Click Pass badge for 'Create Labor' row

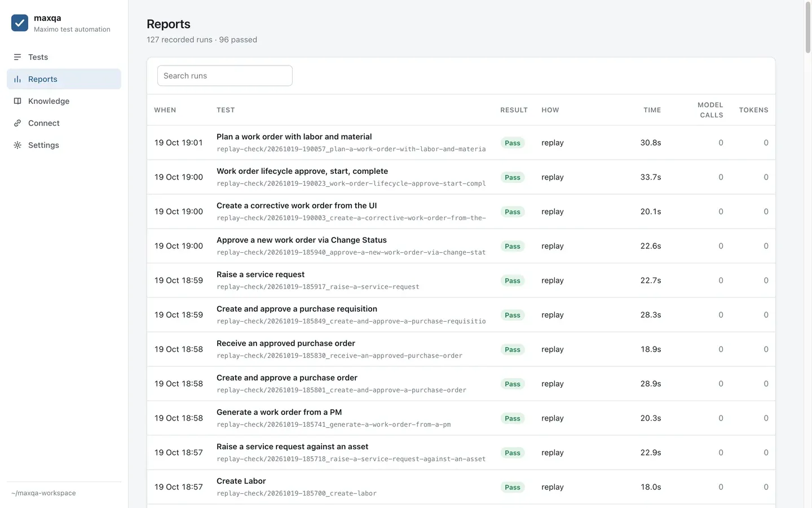pyautogui.click(x=513, y=487)
